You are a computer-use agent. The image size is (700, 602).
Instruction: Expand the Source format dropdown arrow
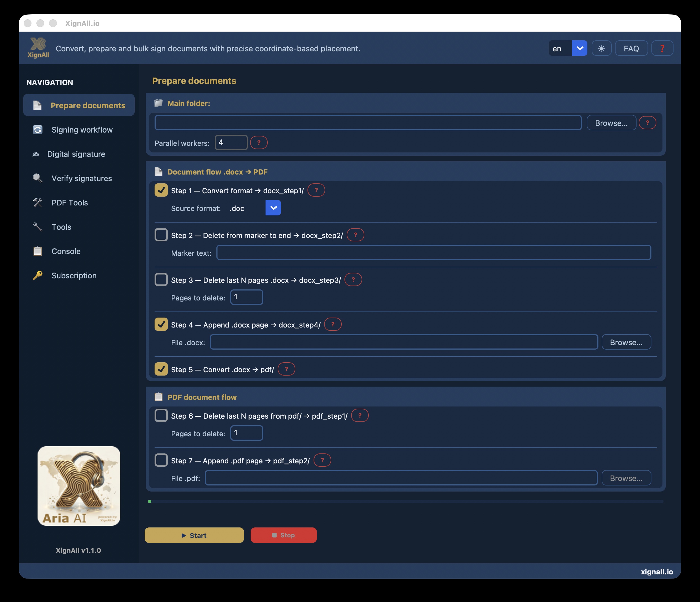point(273,208)
